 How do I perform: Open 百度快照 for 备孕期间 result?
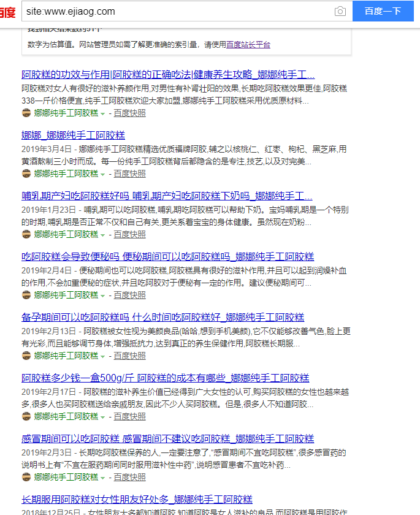pos(130,356)
